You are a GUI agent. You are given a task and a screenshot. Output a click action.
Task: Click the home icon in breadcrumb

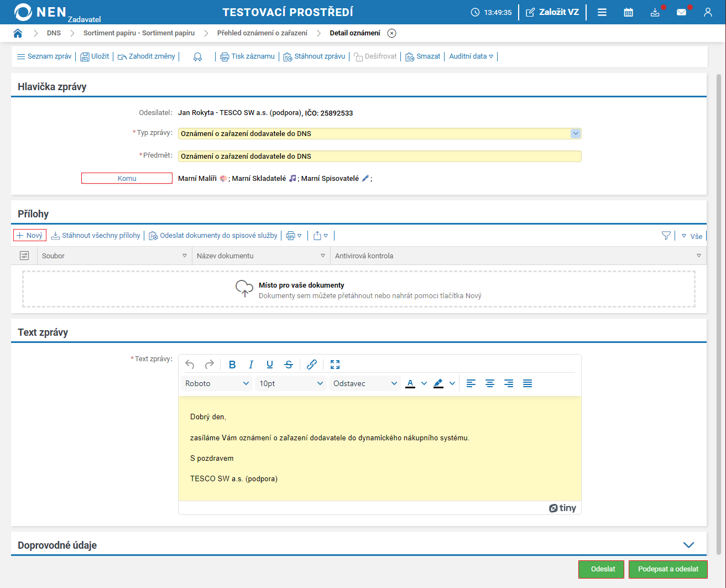(18, 33)
